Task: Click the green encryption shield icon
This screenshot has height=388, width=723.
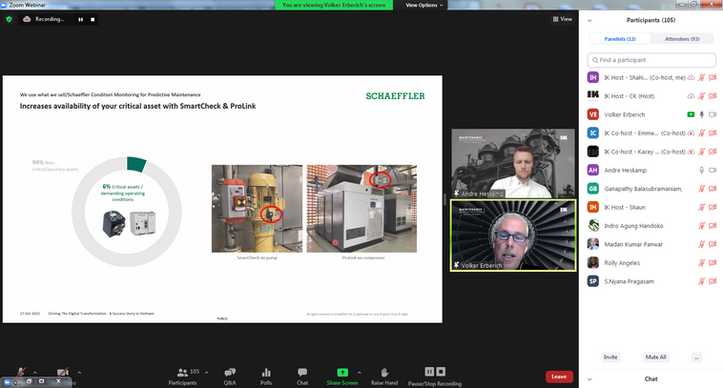Action: pos(9,19)
